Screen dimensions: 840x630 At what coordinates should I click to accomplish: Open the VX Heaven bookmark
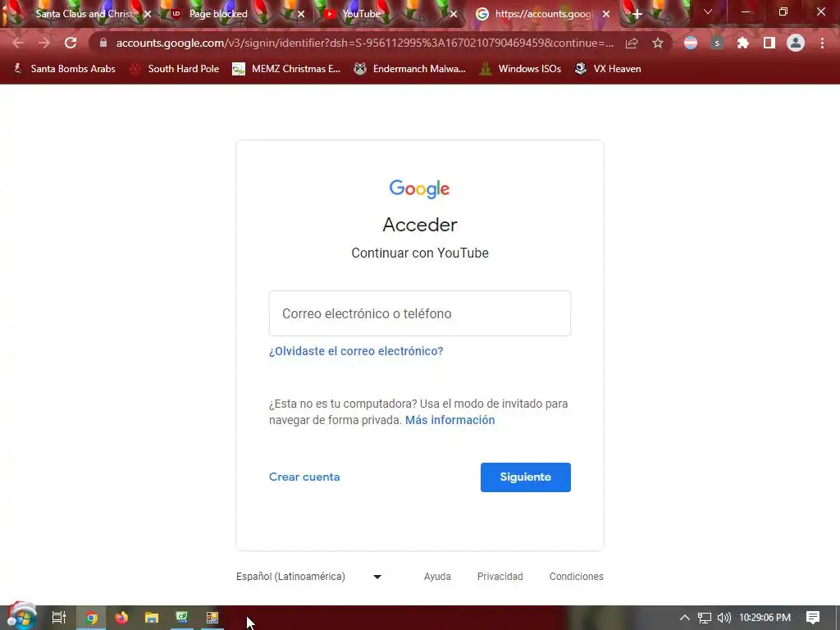click(x=608, y=69)
